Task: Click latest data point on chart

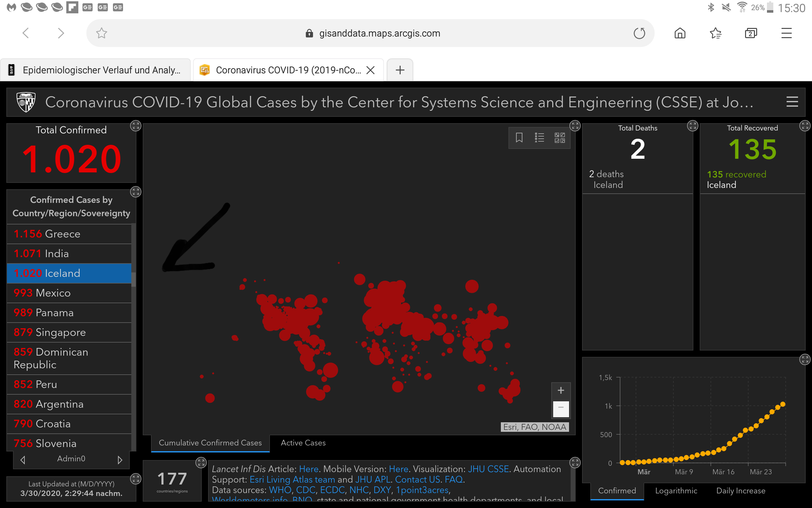Action: point(783,404)
